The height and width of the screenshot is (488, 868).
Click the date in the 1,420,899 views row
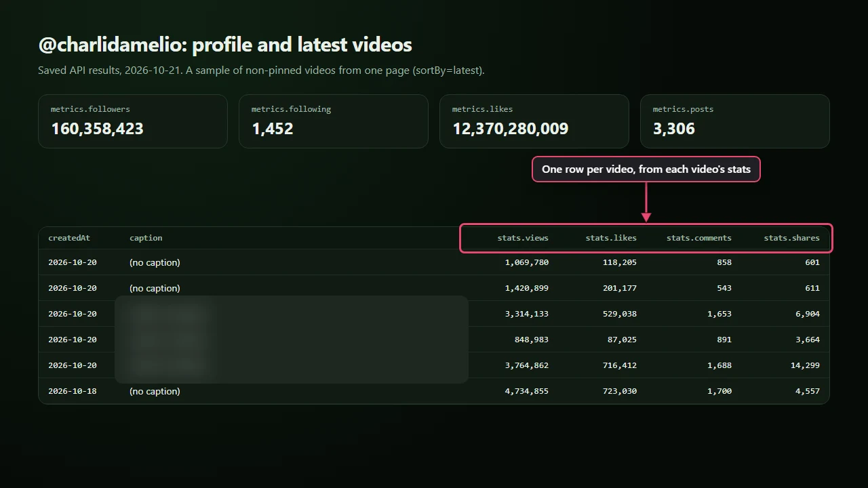point(73,288)
